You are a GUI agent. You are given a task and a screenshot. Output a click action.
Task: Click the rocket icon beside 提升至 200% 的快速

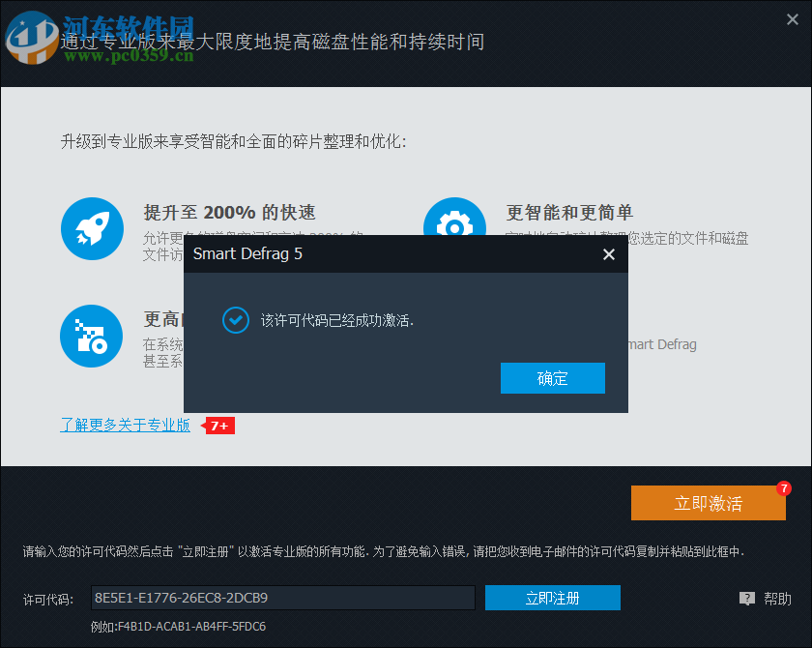coord(92,229)
